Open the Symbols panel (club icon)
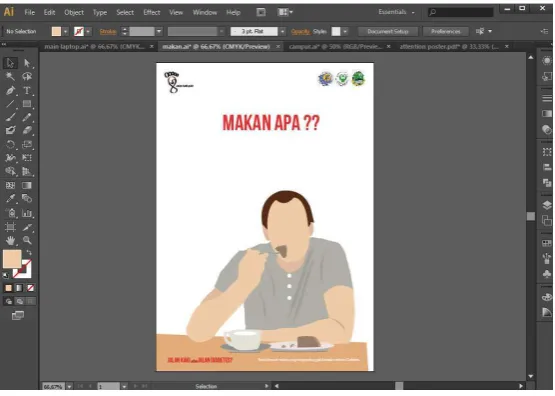Screen dimensions: 555x396 click(x=547, y=274)
